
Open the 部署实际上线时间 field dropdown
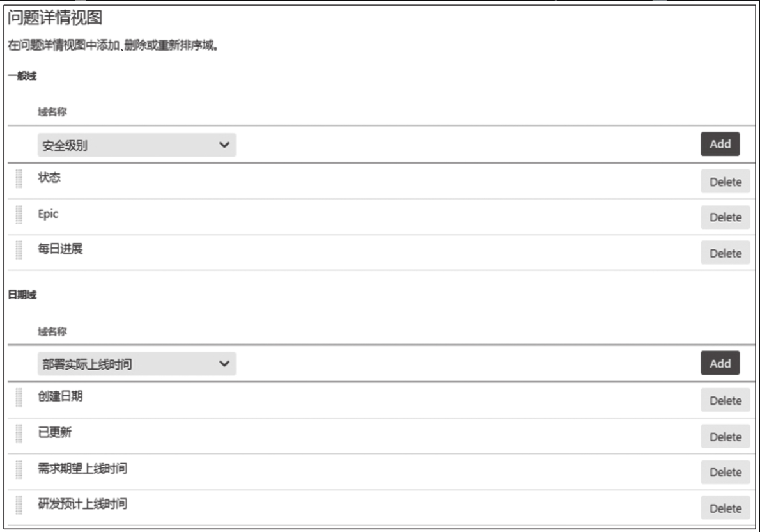coord(137,364)
